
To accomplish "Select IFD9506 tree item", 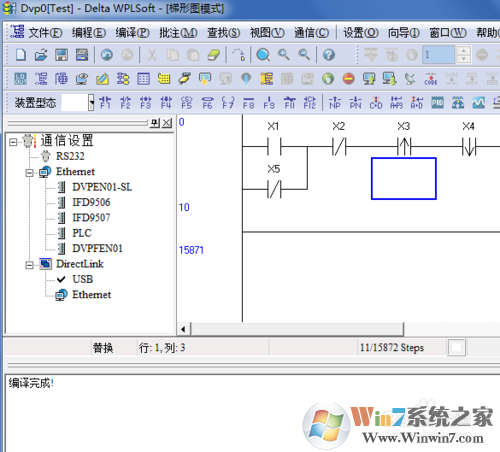I will click(x=91, y=202).
